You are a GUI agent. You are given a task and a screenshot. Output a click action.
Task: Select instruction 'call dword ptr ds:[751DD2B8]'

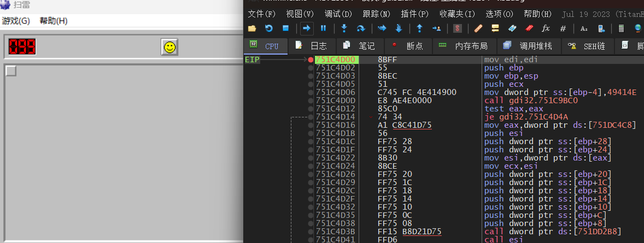coord(553,232)
